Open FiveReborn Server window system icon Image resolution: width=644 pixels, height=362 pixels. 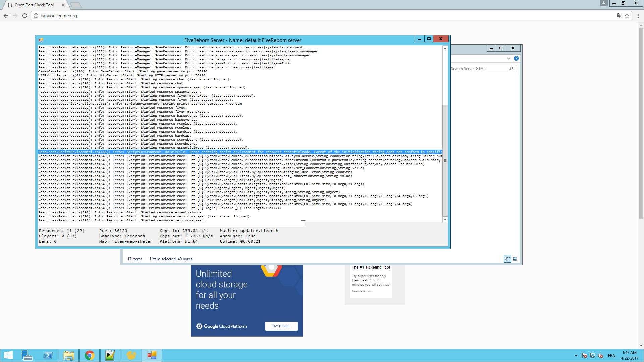pyautogui.click(x=41, y=40)
